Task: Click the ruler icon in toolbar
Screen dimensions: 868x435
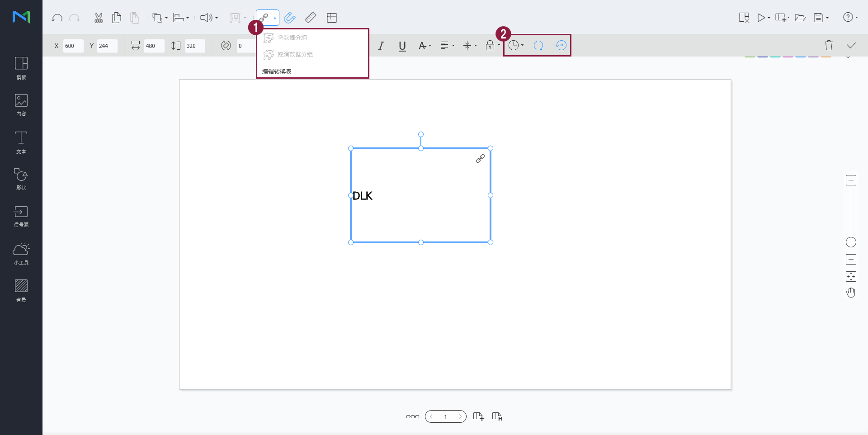Action: pos(311,18)
